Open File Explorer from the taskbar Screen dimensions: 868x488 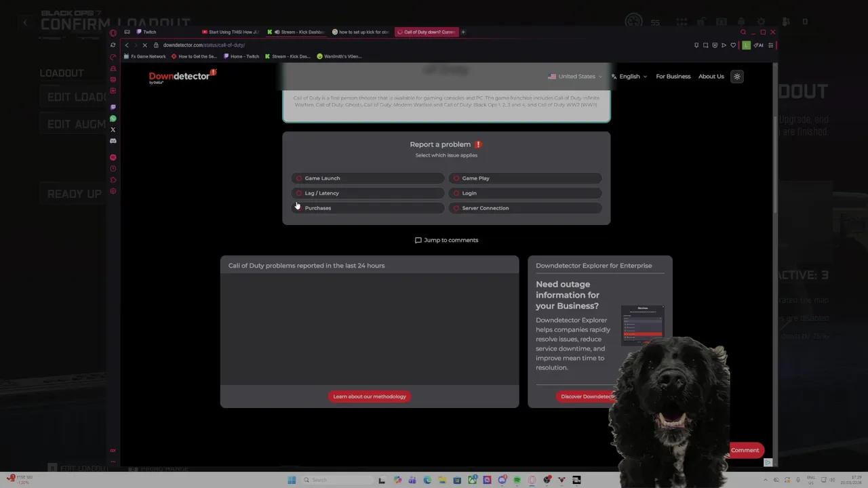442,480
